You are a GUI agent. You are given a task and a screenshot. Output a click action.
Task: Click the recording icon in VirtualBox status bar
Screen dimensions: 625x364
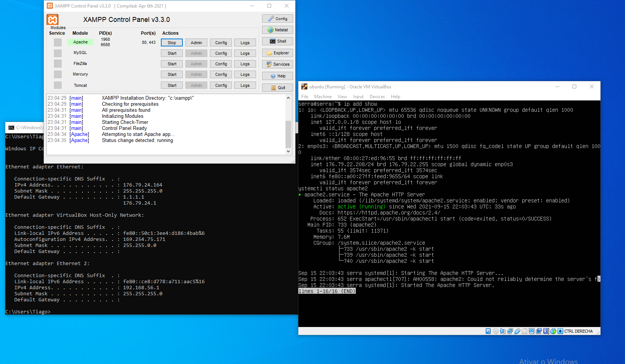[x=539, y=331]
